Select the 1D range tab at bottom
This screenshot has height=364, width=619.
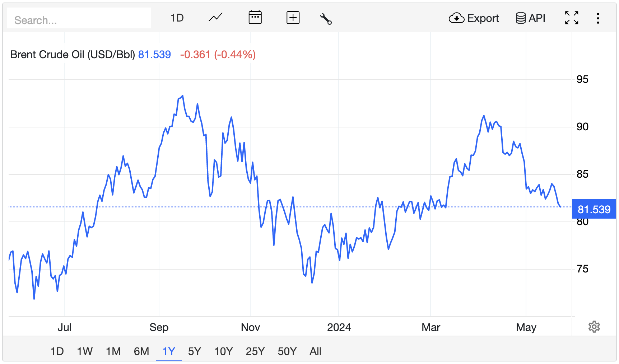click(x=57, y=351)
